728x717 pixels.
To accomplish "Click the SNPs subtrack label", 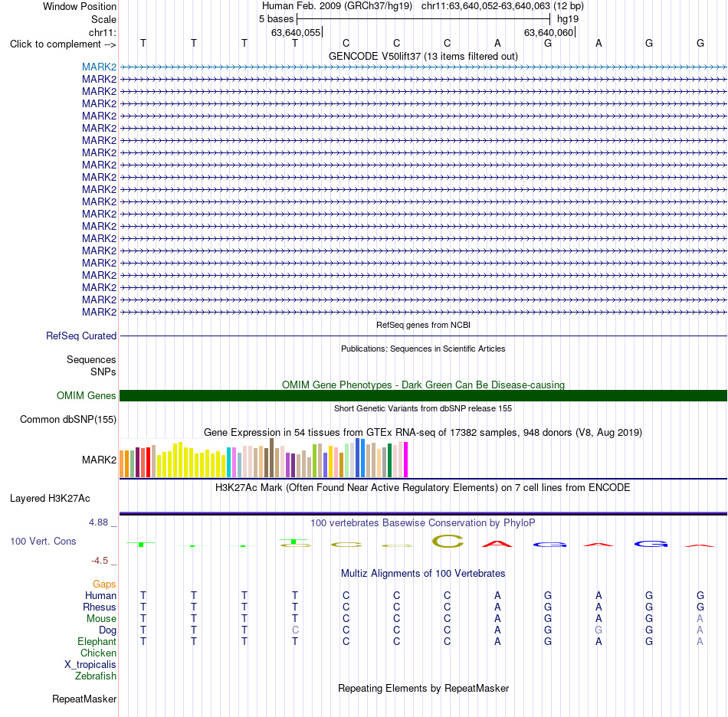I will click(x=103, y=372).
